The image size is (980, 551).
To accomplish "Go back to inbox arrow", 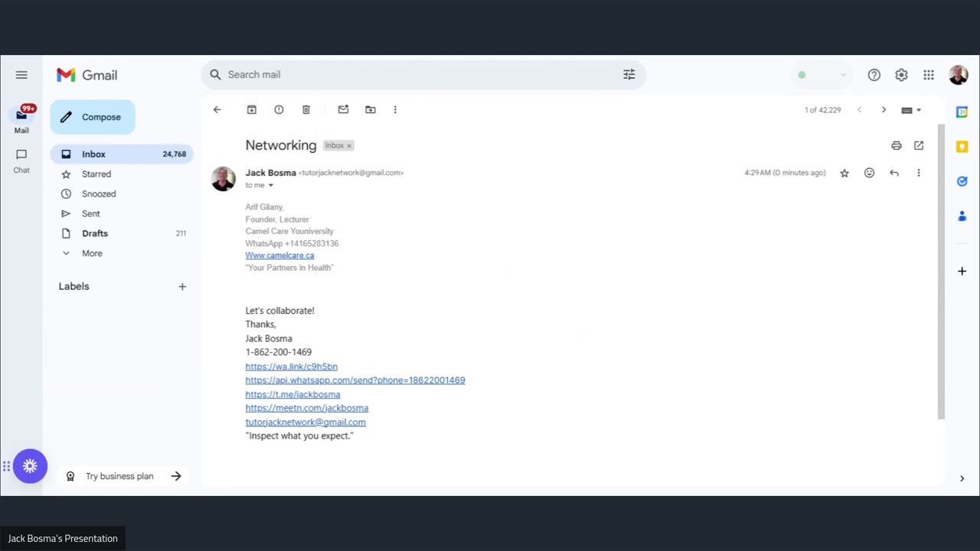I will pyautogui.click(x=217, y=109).
